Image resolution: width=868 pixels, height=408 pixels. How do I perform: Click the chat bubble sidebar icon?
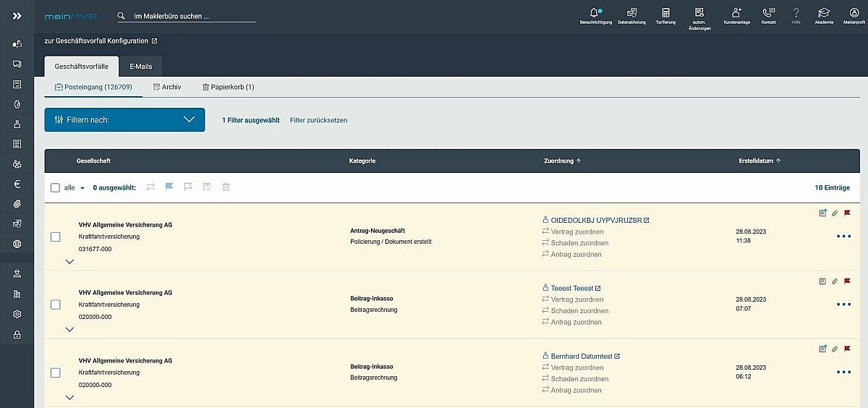(17, 64)
